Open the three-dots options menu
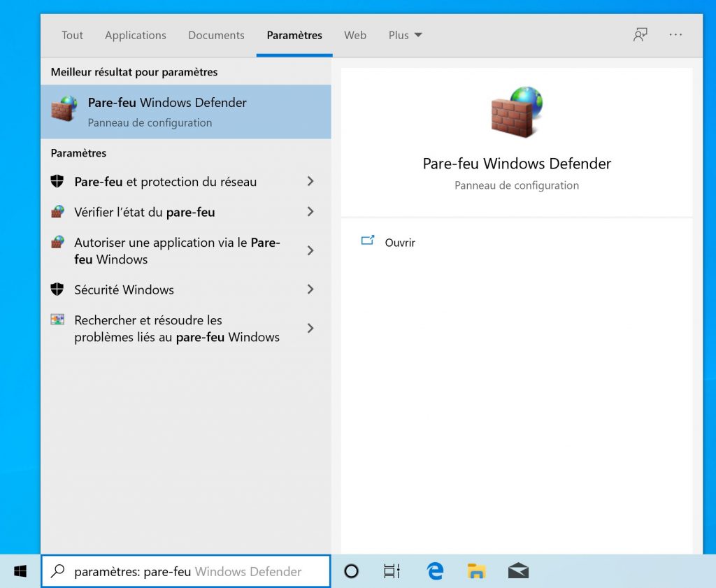This screenshot has height=588, width=716. (x=675, y=35)
